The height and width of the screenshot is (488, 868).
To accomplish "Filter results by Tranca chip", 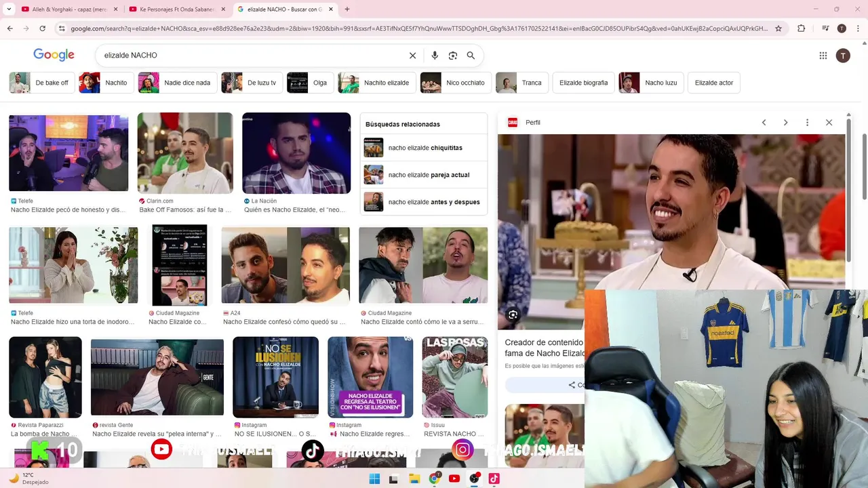I will (x=522, y=83).
